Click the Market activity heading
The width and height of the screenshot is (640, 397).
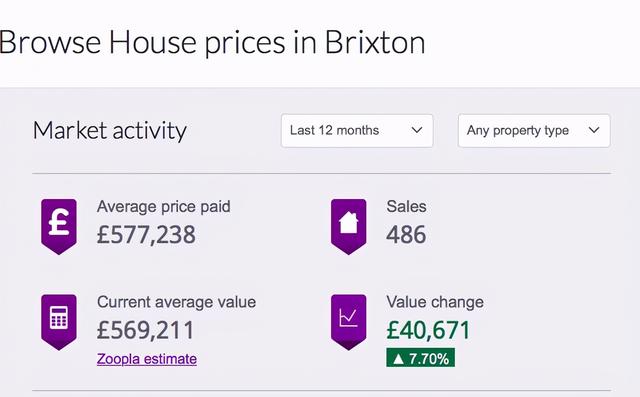click(x=109, y=131)
